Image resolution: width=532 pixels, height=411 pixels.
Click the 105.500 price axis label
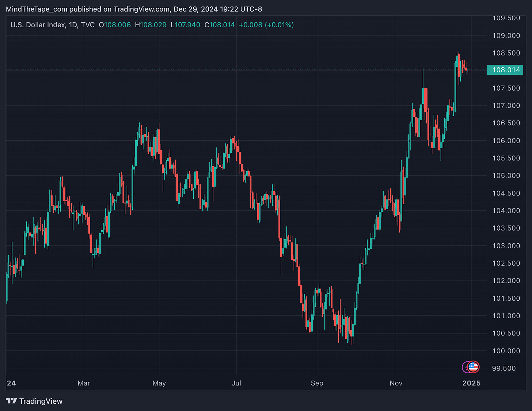pyautogui.click(x=506, y=158)
